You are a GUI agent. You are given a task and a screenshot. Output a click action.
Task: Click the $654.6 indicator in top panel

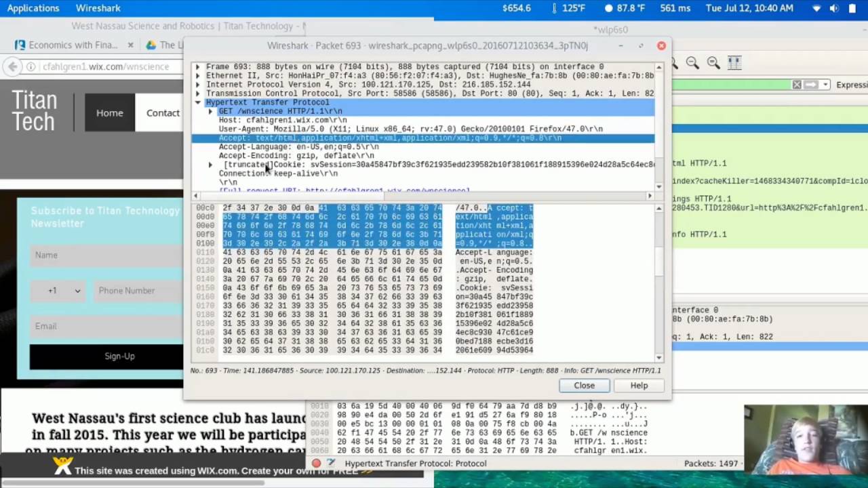tap(517, 8)
